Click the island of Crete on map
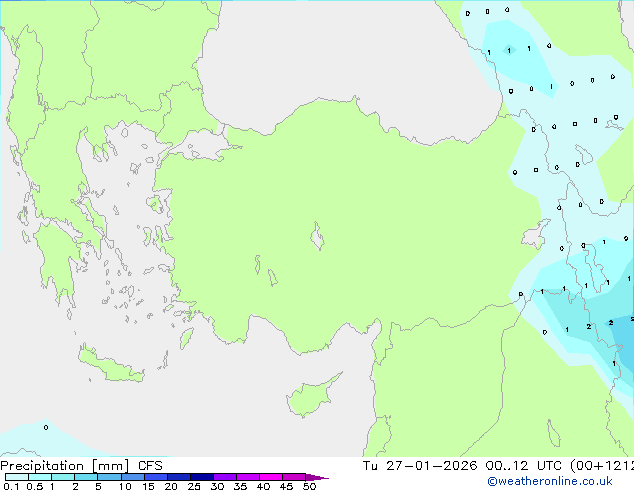This screenshot has width=634, height=490. [x=109, y=365]
